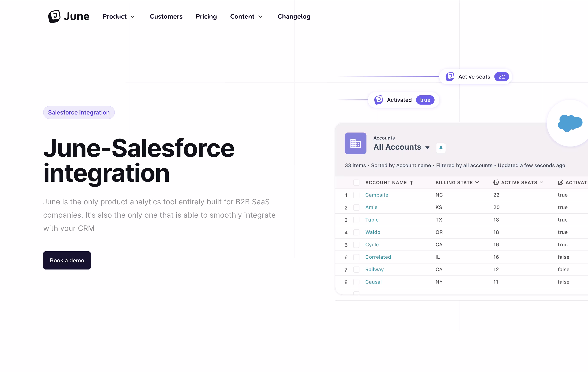Check the Amie row checkbox

click(x=356, y=207)
